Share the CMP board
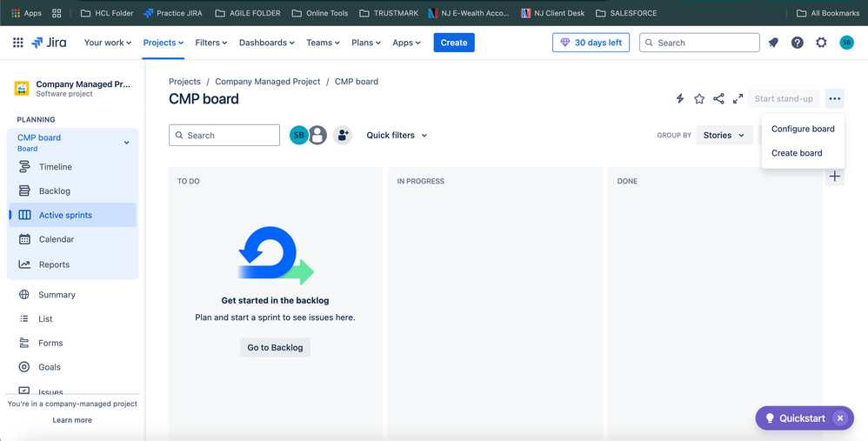Viewport: 868px width, 441px height. (x=718, y=98)
